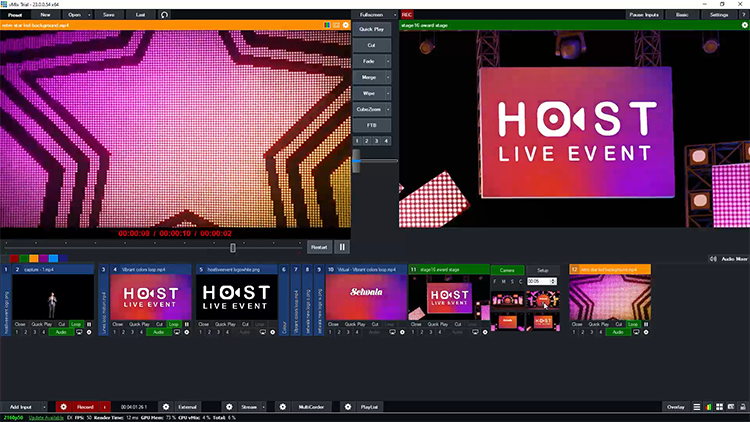Screen dimensions: 750x422
Task: Switch to the Setup tab on input 11
Action: [x=543, y=270]
